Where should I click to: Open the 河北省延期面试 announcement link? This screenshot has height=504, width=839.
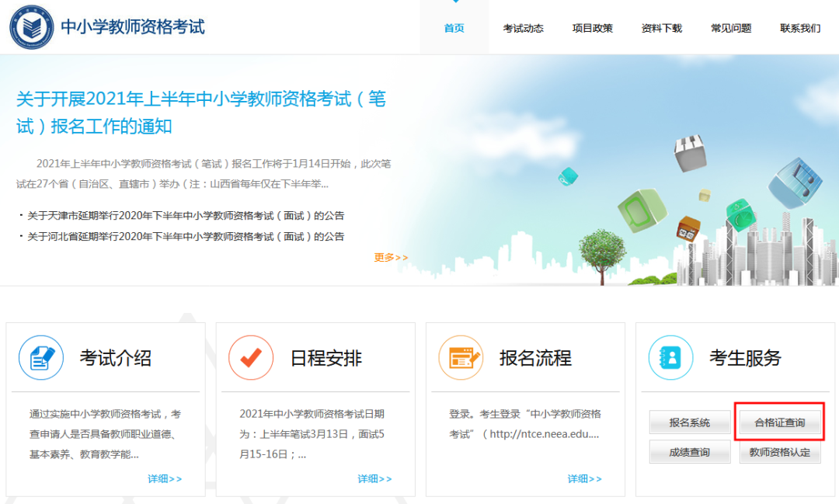pos(186,236)
